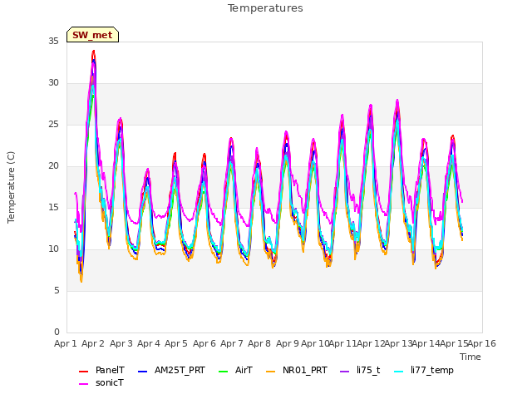Image resolution: width=532 pixels, height=399 pixels.
Task: Click the 35 y-axis tick label
Action: click(53, 41)
